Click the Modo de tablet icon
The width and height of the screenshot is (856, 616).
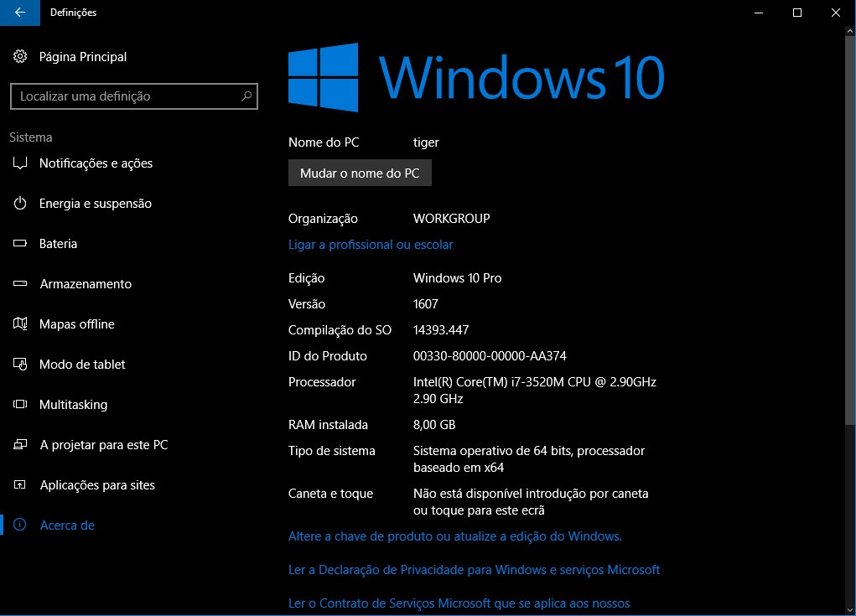pos(20,364)
